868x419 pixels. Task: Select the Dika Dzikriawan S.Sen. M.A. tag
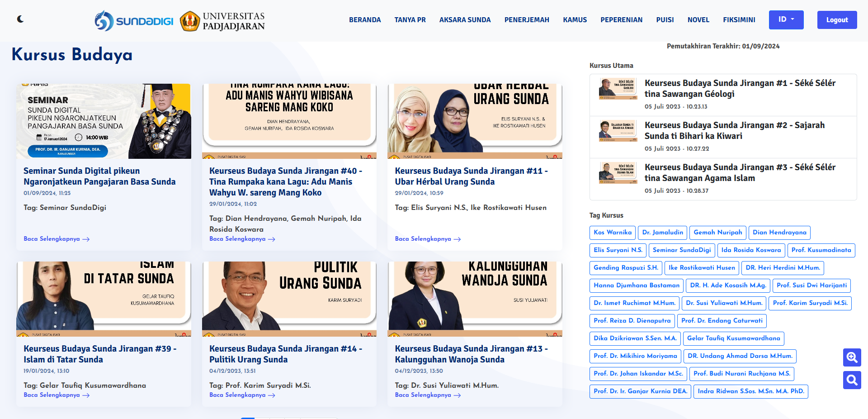coord(635,338)
